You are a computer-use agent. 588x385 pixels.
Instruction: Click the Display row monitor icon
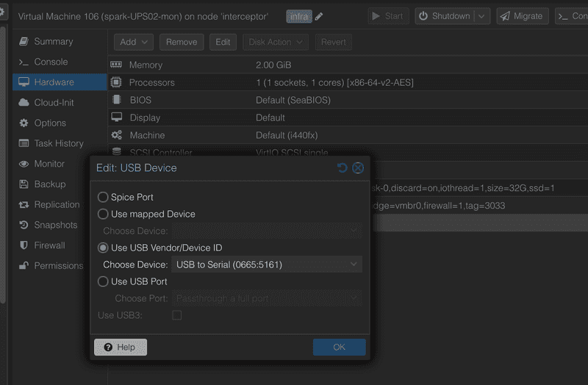(x=116, y=118)
